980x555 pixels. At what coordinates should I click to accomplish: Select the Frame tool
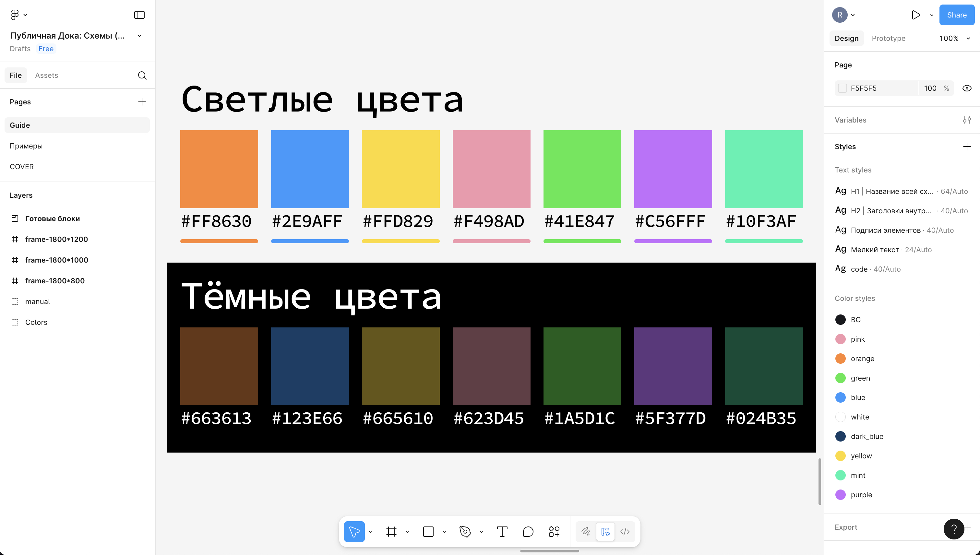tap(391, 531)
